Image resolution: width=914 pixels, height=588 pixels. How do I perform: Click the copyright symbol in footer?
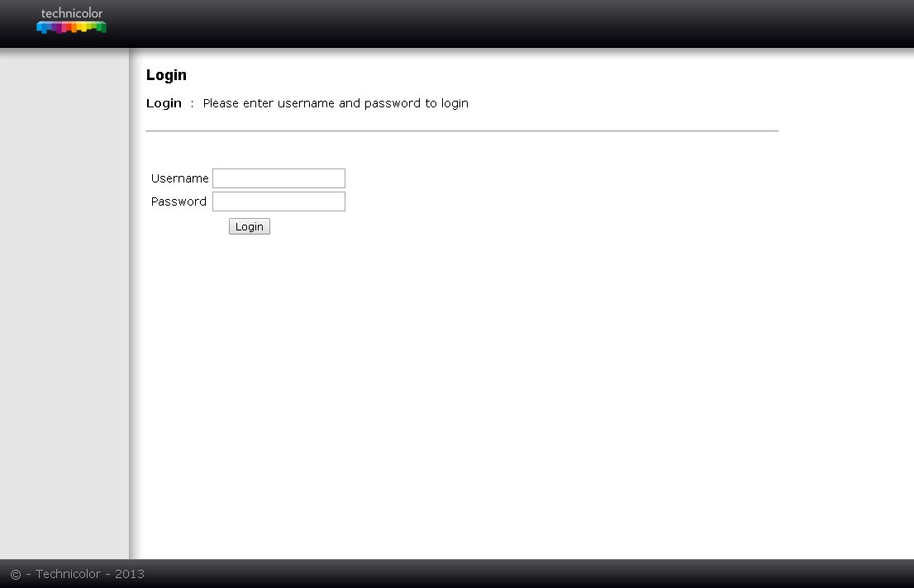pos(16,574)
